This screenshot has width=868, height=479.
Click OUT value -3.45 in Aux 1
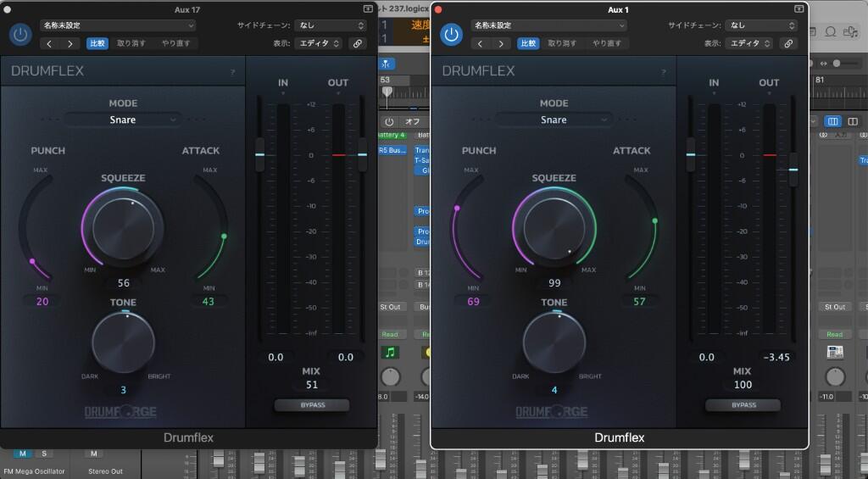(x=776, y=357)
